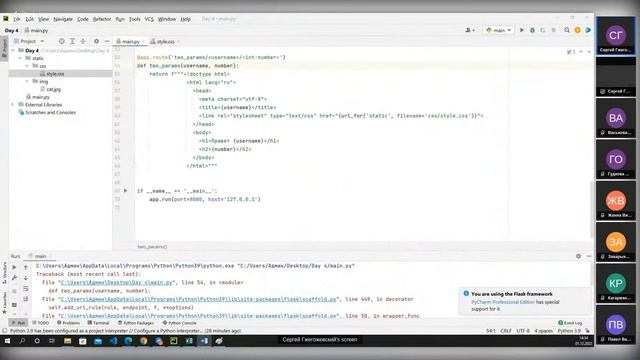Click PyCharm Professional Edition link in notification
640x360 pixels.
click(x=503, y=302)
